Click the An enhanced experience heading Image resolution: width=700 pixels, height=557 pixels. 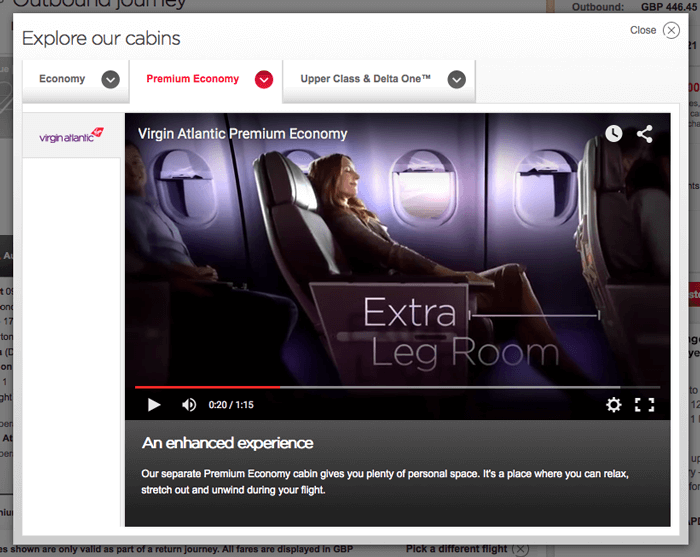tap(227, 443)
